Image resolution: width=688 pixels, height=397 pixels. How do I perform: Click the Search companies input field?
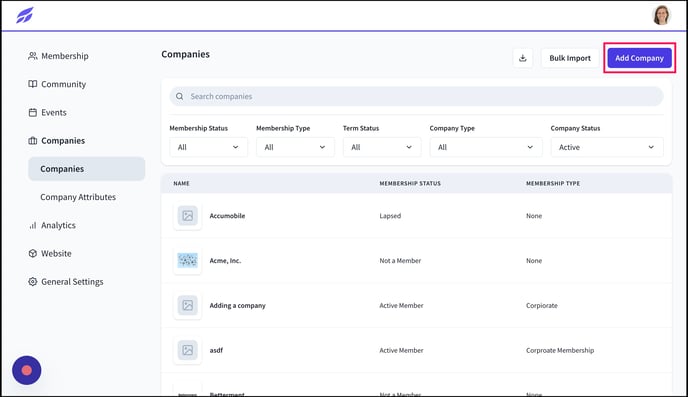pos(416,97)
